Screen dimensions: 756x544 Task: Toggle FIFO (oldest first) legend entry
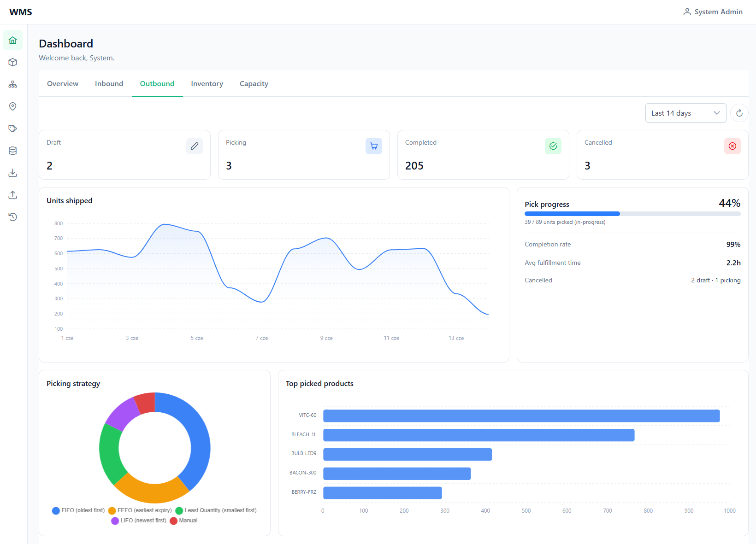click(x=79, y=510)
